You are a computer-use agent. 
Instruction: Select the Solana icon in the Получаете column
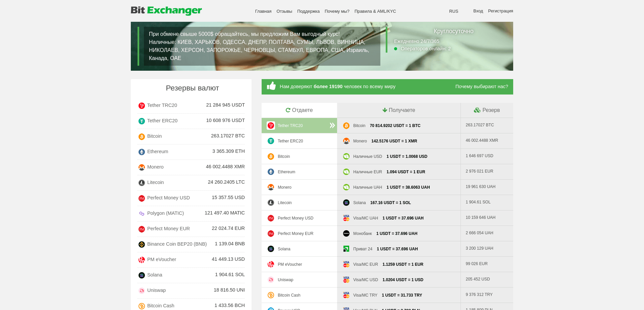coord(346,202)
